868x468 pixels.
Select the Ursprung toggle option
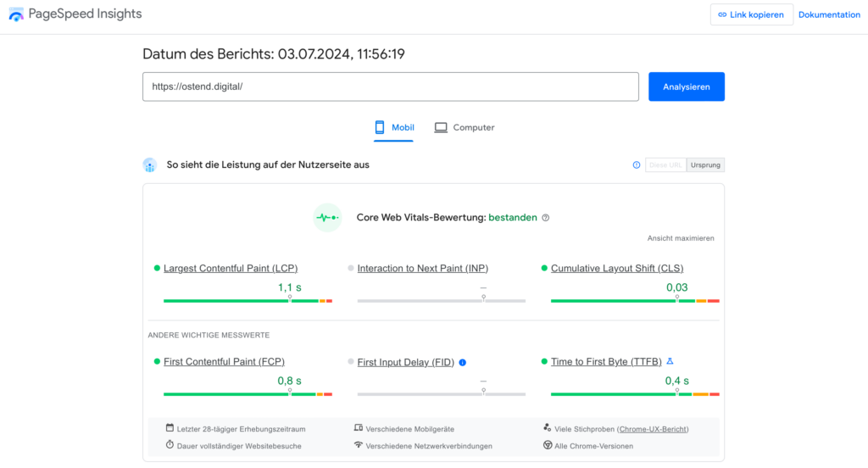pyautogui.click(x=705, y=165)
